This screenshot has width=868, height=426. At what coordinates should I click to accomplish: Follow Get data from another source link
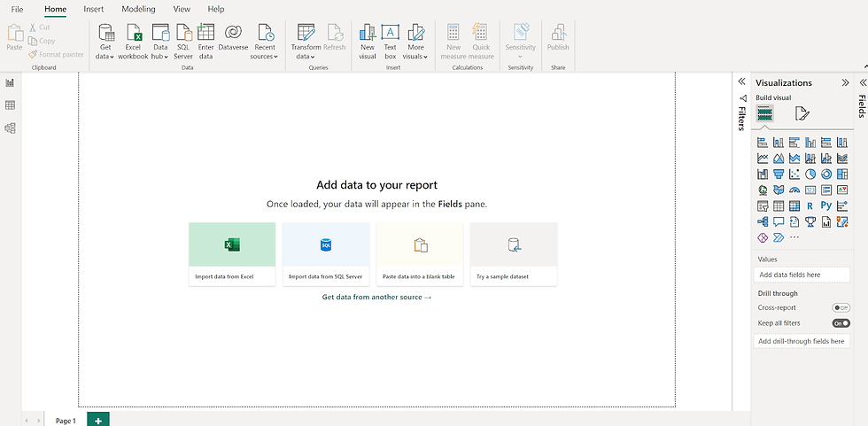click(376, 297)
